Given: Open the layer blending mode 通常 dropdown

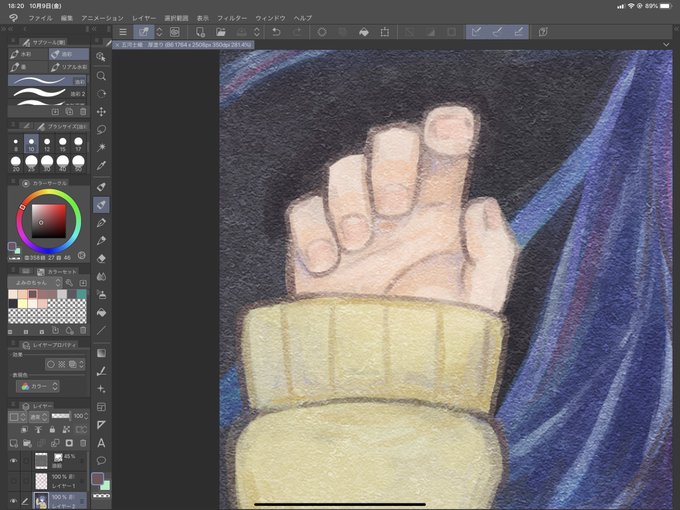Looking at the screenshot, I should click(39, 416).
